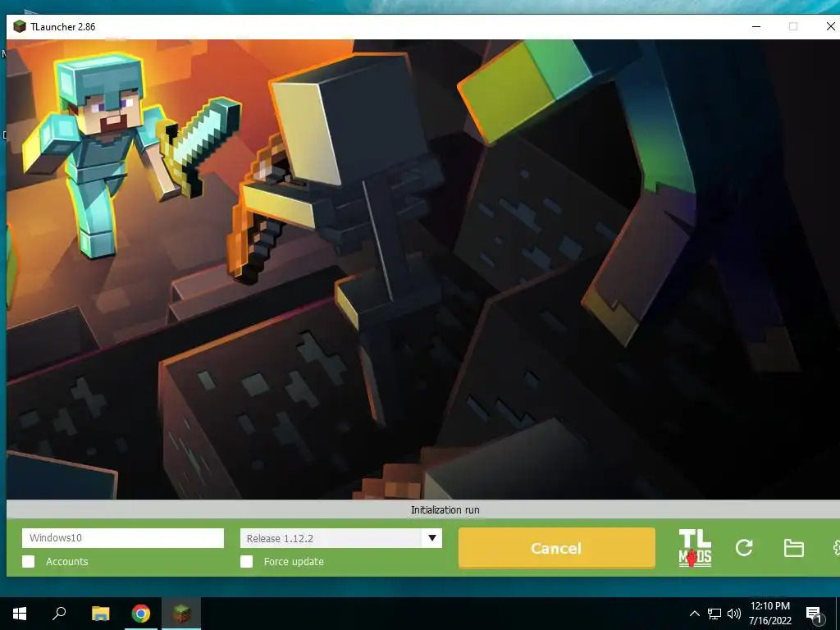Focus the Windows10 username field
This screenshot has width=840, height=630.
click(123, 538)
